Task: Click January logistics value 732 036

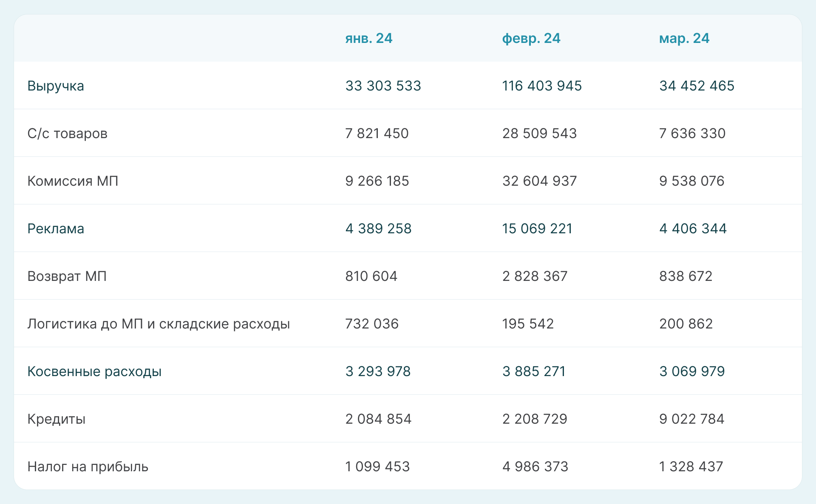Action: pyautogui.click(x=372, y=324)
